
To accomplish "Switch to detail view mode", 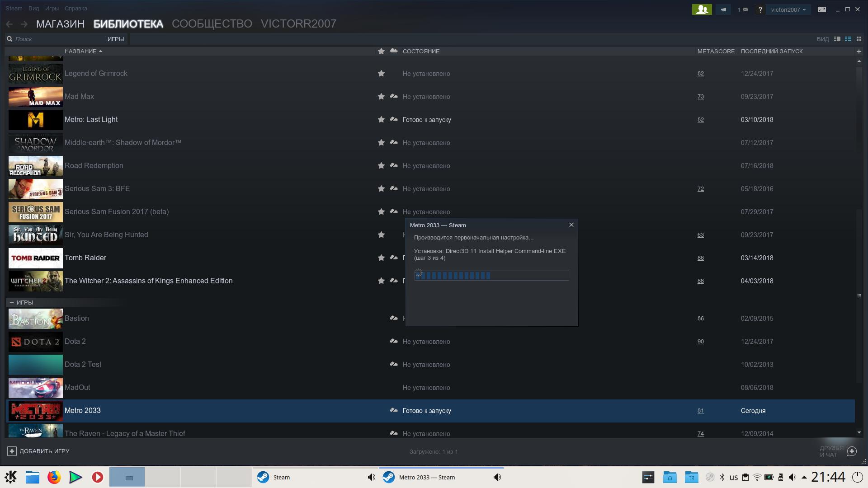I will pyautogui.click(x=837, y=39).
